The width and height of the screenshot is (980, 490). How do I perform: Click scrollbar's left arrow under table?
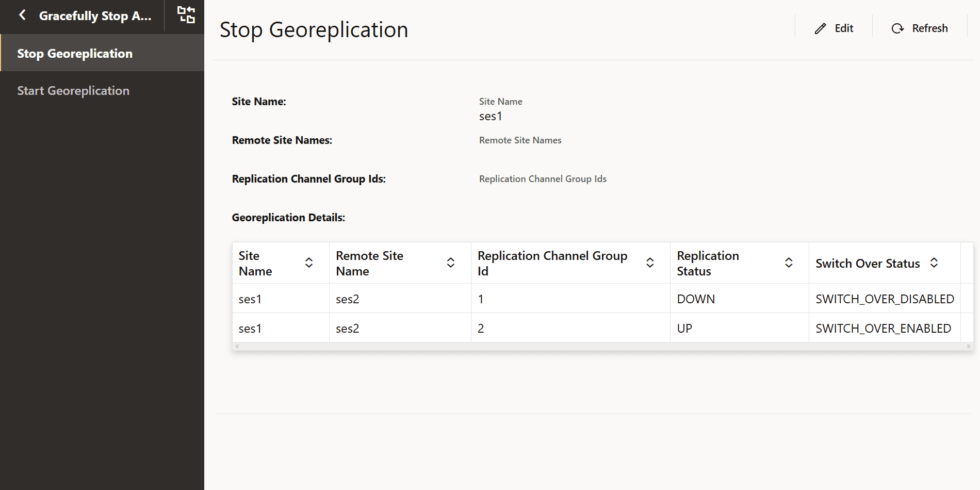click(237, 346)
